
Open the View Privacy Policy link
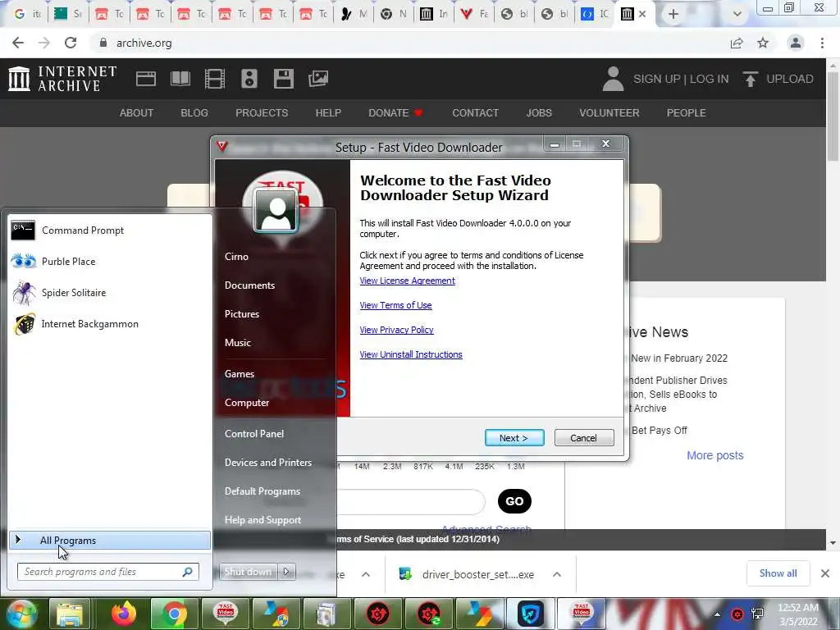point(396,330)
